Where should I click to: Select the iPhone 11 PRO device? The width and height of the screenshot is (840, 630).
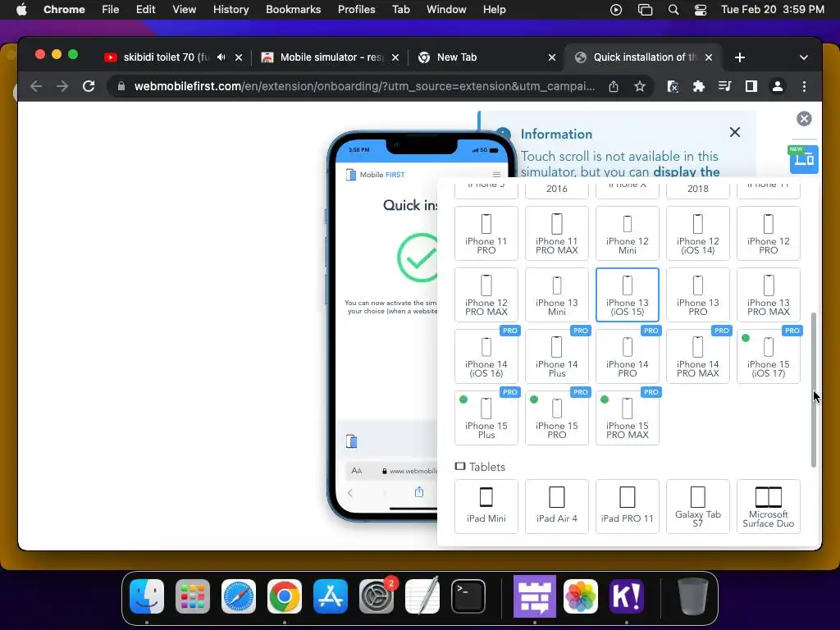(x=486, y=234)
